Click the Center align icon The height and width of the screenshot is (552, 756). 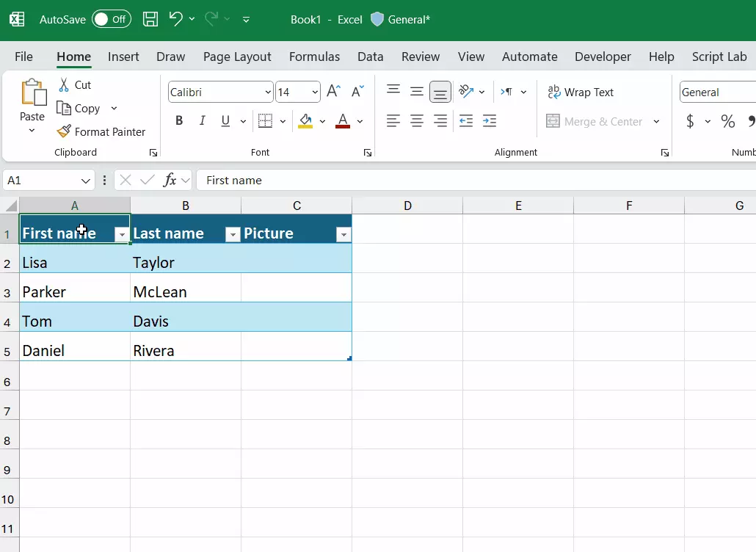[417, 121]
